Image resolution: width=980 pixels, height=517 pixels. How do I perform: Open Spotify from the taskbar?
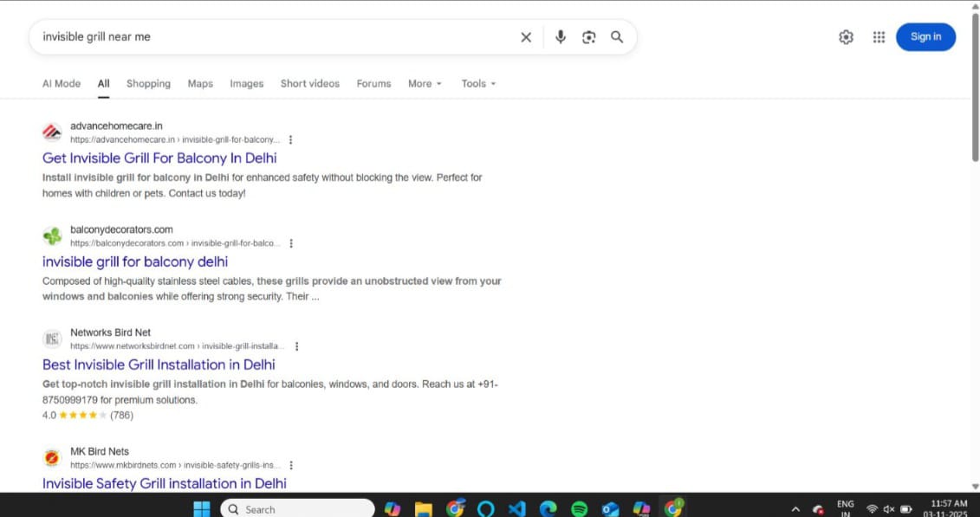point(580,508)
